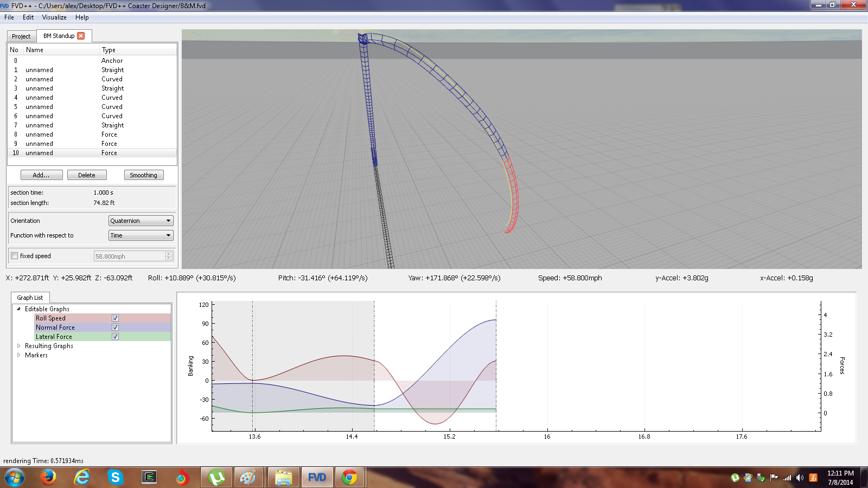This screenshot has width=868, height=488.
Task: Close the BM Standup tab
Action: 81,36
